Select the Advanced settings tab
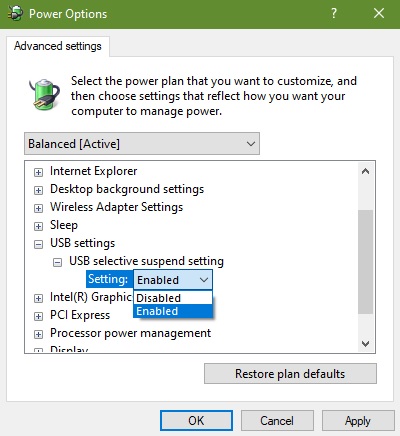 [x=58, y=46]
